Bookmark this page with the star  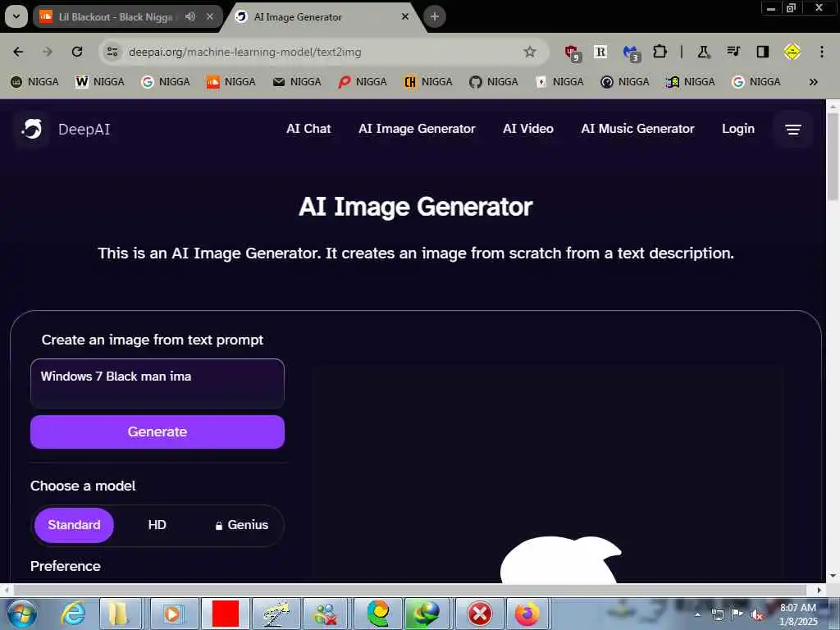click(x=530, y=52)
